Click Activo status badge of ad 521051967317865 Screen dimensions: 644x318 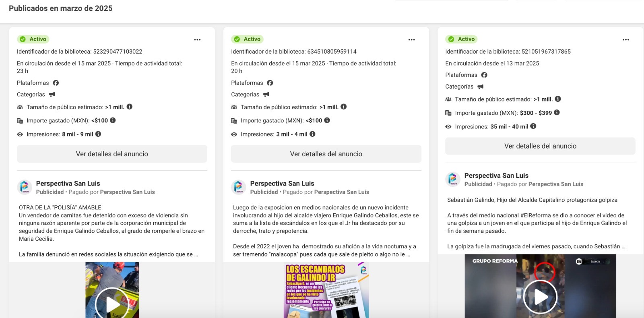(462, 39)
